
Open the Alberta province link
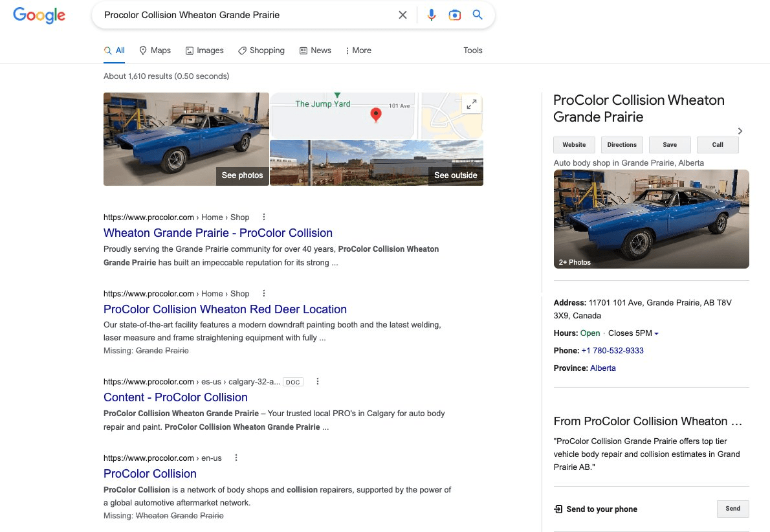pyautogui.click(x=602, y=368)
